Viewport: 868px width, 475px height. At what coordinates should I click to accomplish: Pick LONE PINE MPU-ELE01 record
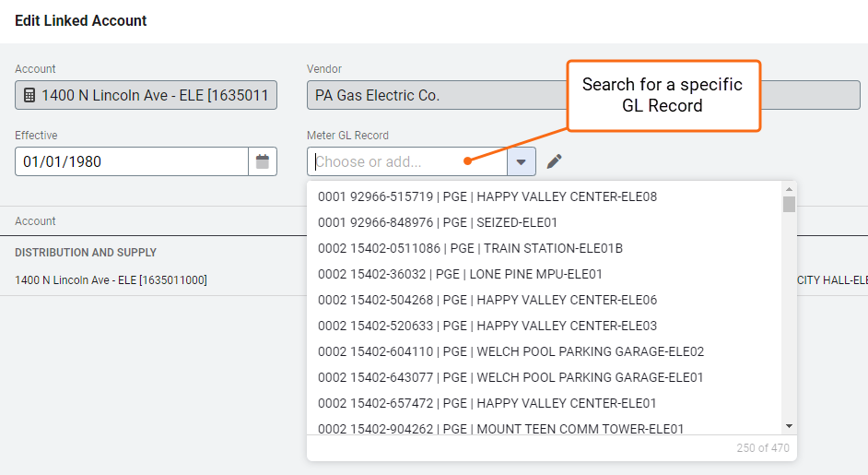point(544,274)
